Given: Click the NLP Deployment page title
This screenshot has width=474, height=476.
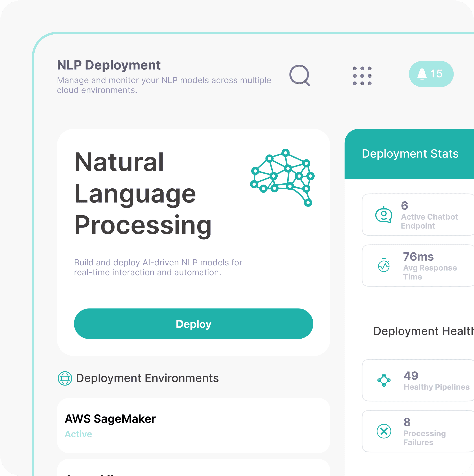Looking at the screenshot, I should (109, 65).
